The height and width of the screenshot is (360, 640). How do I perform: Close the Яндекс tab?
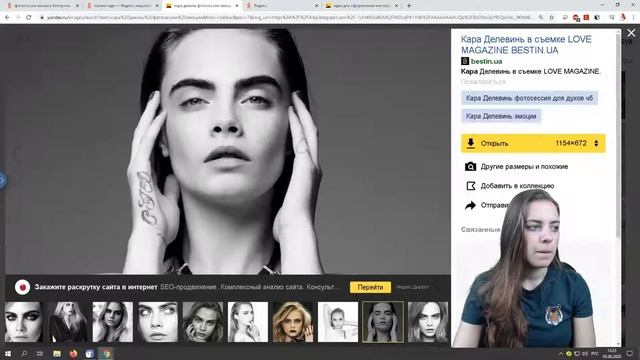316,6
